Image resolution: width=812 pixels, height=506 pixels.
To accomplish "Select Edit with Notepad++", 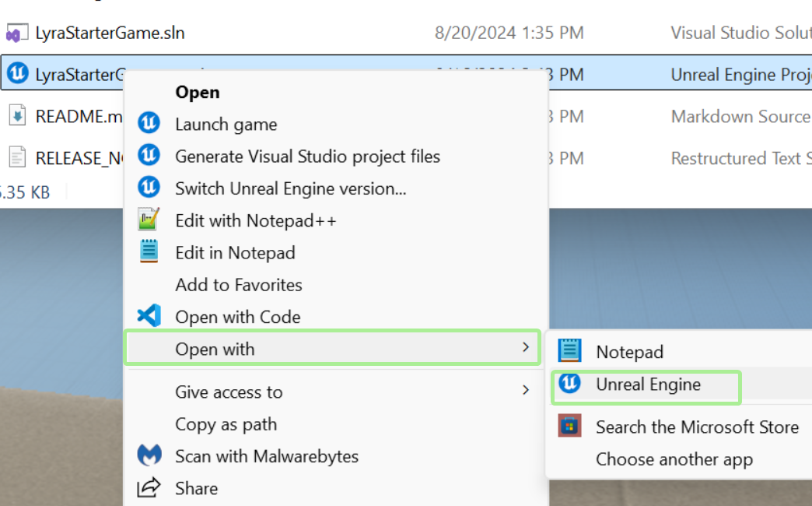I will [x=256, y=221].
